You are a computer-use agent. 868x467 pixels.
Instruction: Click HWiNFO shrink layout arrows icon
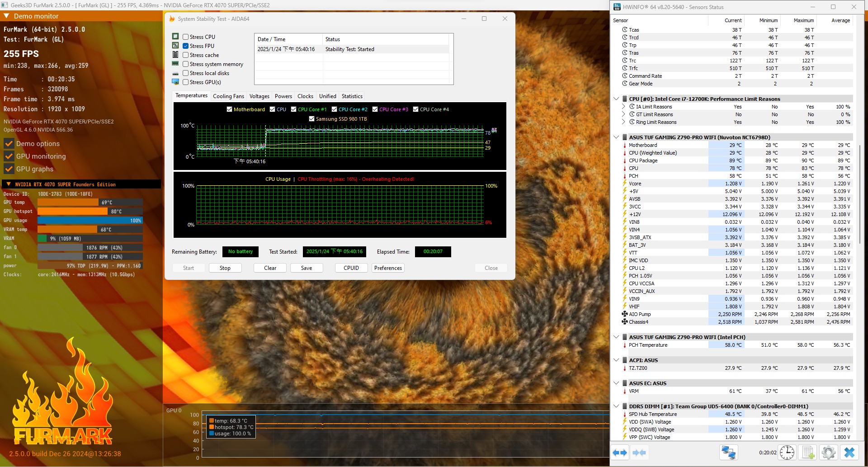coord(639,453)
